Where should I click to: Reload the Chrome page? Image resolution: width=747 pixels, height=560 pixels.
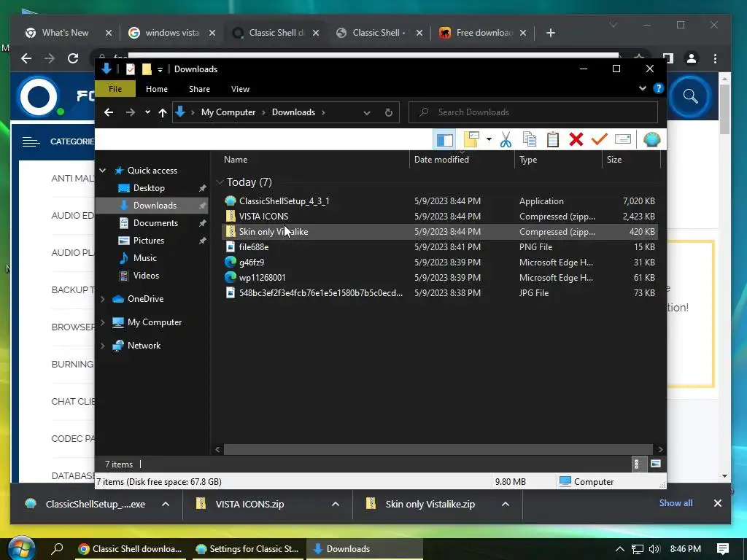click(73, 58)
